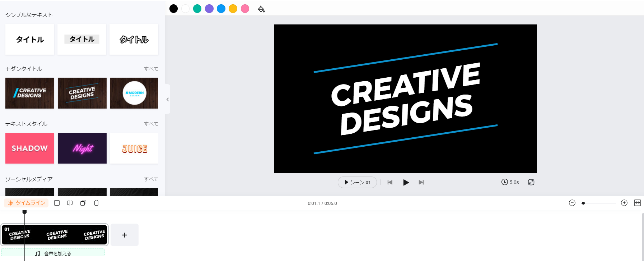The image size is (644, 261).
Task: Zoom out the timeline
Action: (572, 203)
